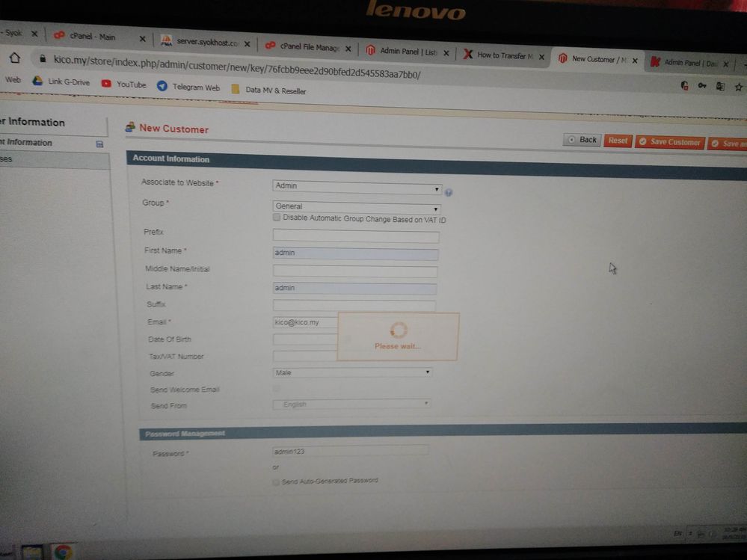747x560 pixels.
Task: Click the save icon beside Account Information tab
Action: click(x=99, y=144)
